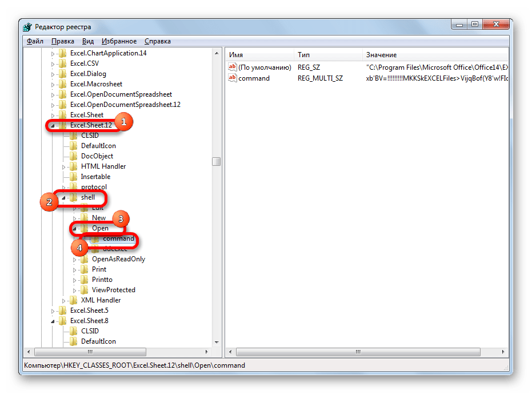
Task: Collapse the Excel.Sheet.8 key
Action: [53, 321]
